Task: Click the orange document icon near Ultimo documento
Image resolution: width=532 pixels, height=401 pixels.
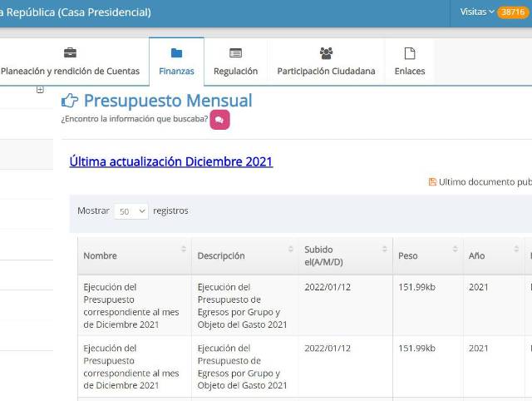Action: (x=432, y=181)
